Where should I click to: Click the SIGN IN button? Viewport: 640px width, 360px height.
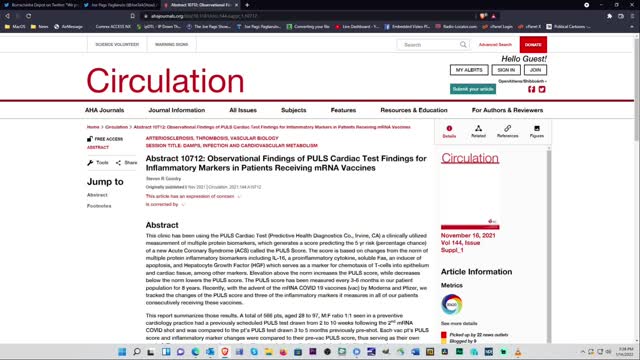tap(506, 70)
